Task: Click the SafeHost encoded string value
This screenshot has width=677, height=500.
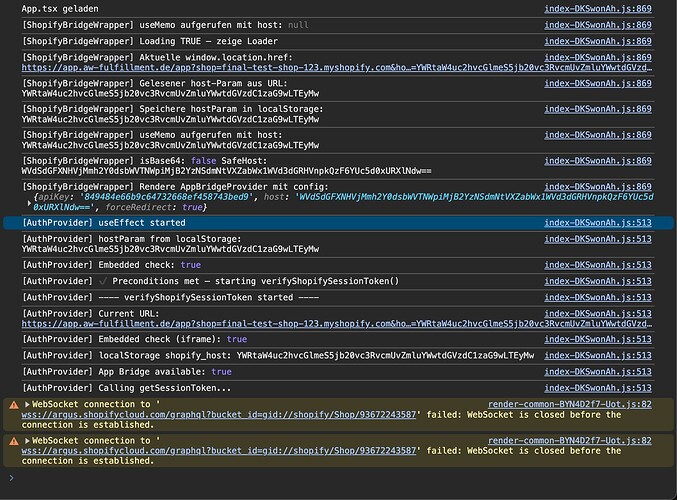Action: pyautogui.click(x=226, y=171)
